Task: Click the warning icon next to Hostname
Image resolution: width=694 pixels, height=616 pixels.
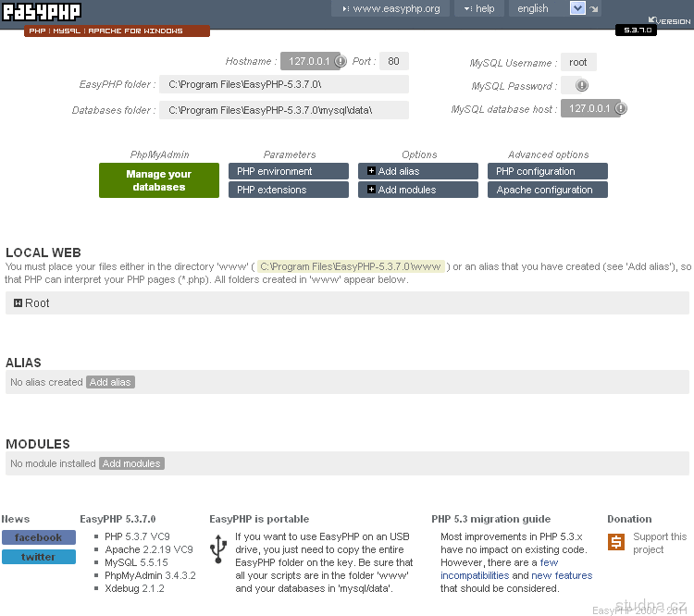Action: [340, 61]
